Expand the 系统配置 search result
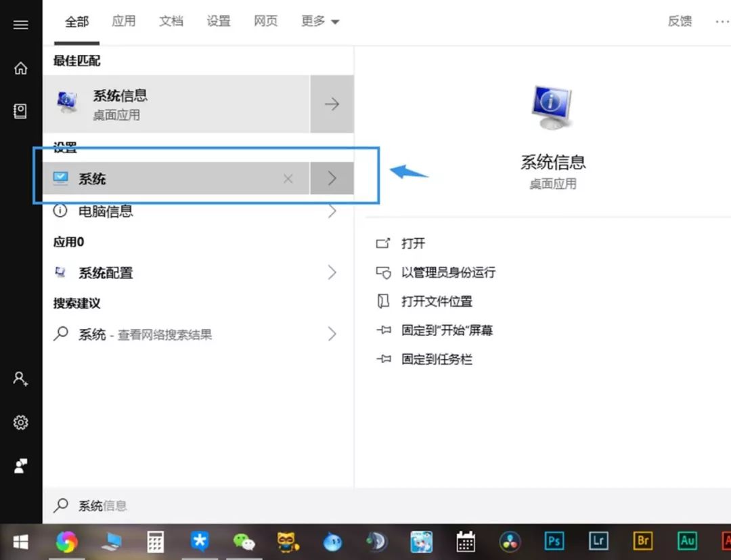The height and width of the screenshot is (560, 731). click(332, 272)
